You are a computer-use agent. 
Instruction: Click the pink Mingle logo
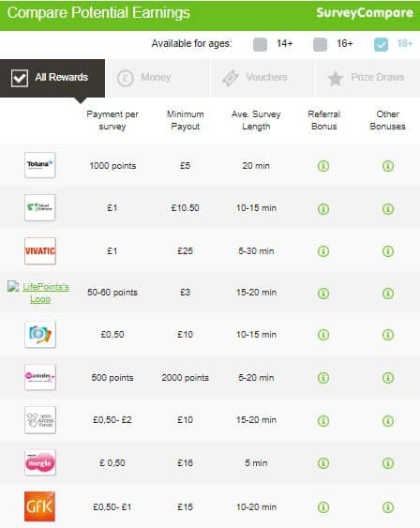(x=39, y=463)
